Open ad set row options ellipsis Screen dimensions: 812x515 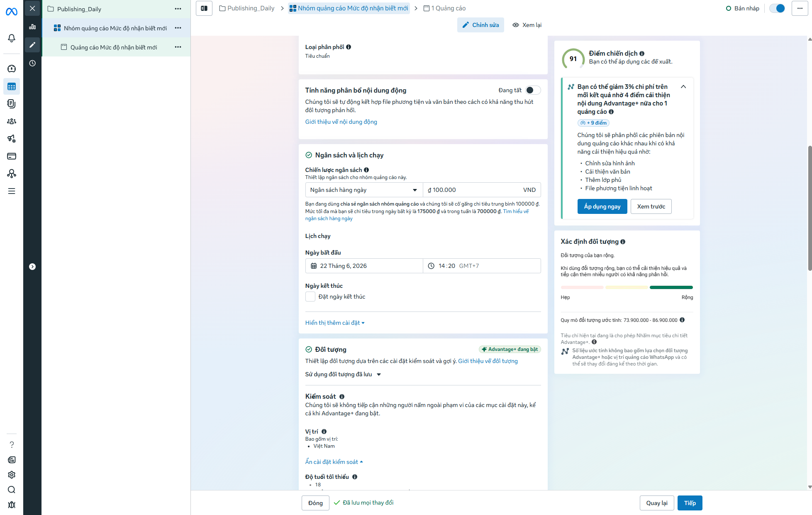178,28
